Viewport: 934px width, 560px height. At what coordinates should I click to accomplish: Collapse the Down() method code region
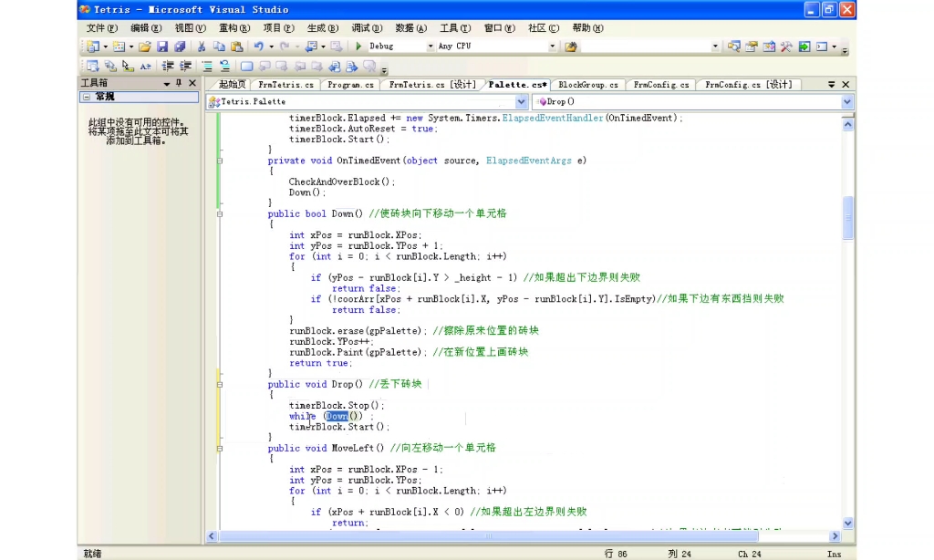coord(219,213)
